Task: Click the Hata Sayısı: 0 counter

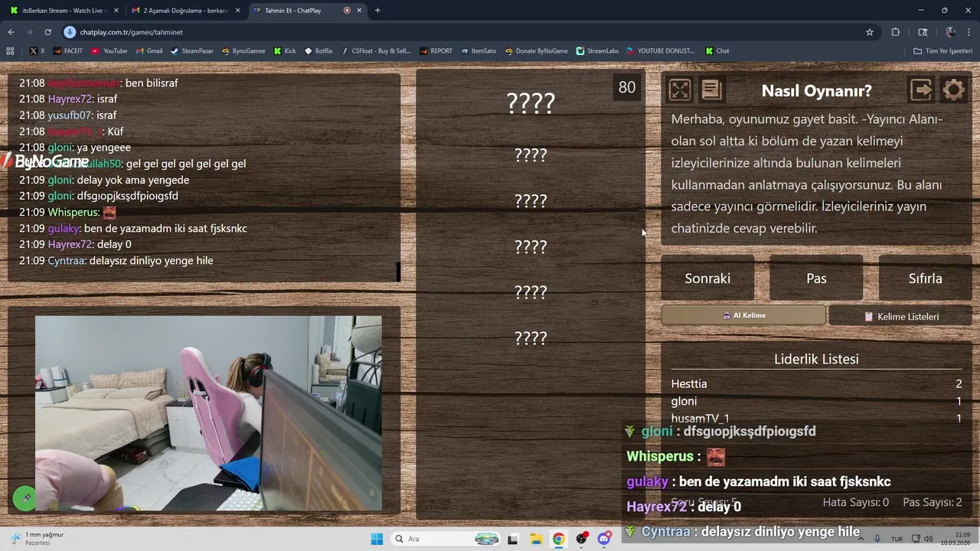Action: pos(855,502)
